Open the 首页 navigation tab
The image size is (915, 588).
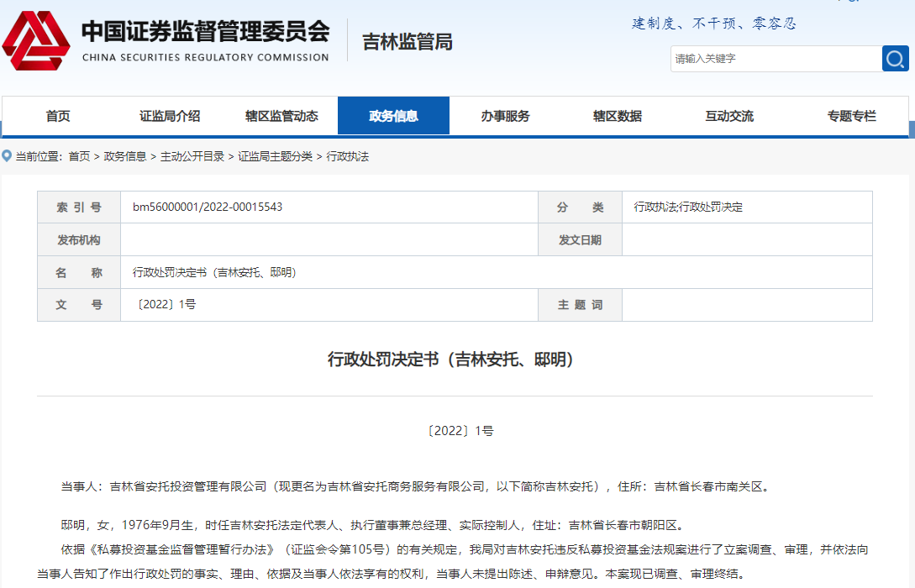tap(58, 117)
